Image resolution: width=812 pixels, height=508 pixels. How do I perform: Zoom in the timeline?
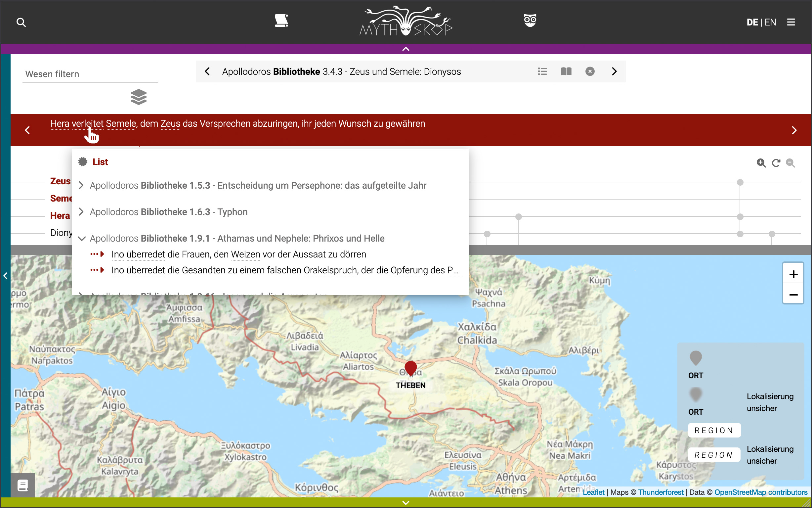tap(761, 163)
